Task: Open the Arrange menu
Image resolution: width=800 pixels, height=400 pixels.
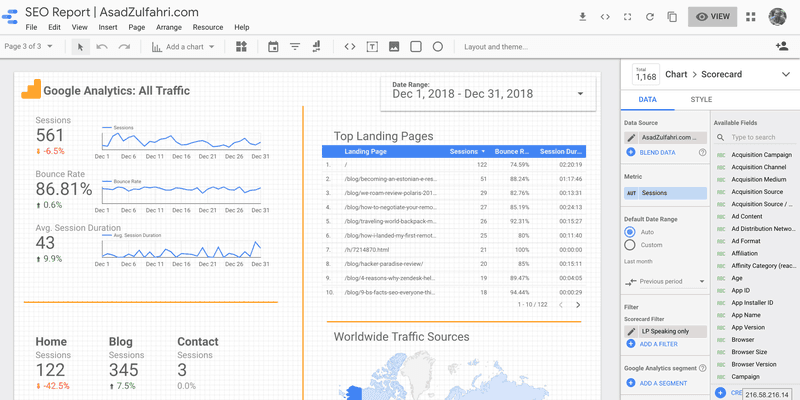Action: (168, 28)
